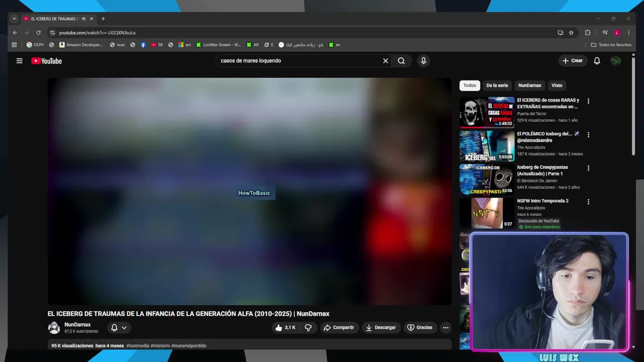The image size is (644, 362).
Task: Install app icon in the address bar
Action: pos(560,33)
